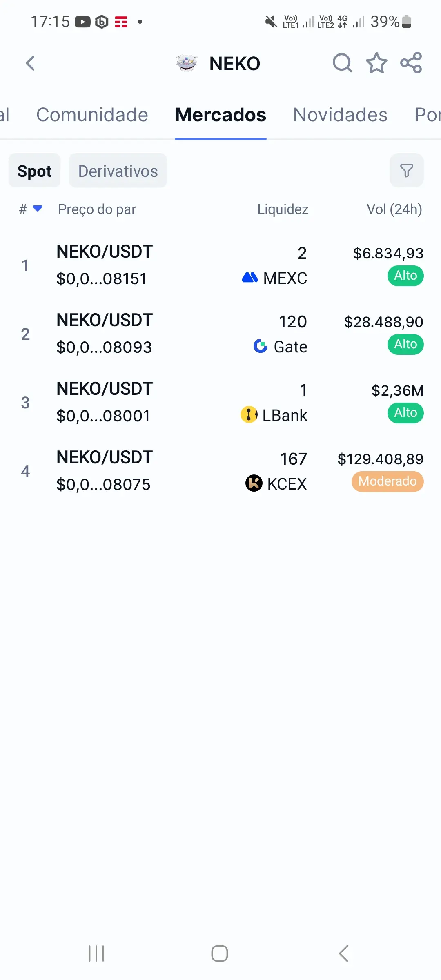This screenshot has height=980, width=441.
Task: Open Android recent apps button
Action: 97,954
